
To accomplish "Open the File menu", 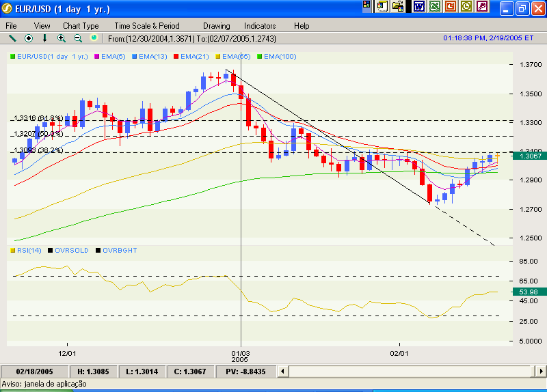I will 11,26.
